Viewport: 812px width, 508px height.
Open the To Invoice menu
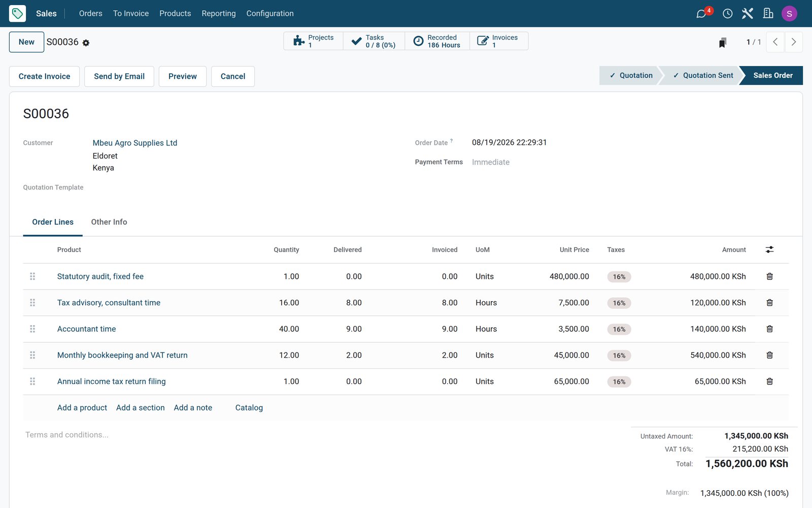tap(131, 14)
